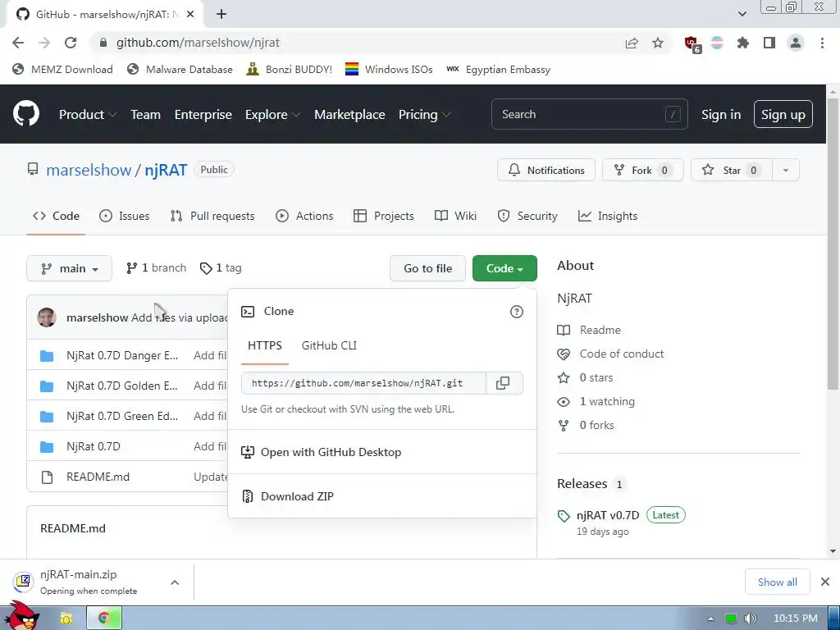This screenshot has height=630, width=840.
Task: Open a new browser tab
Action: 221,15
